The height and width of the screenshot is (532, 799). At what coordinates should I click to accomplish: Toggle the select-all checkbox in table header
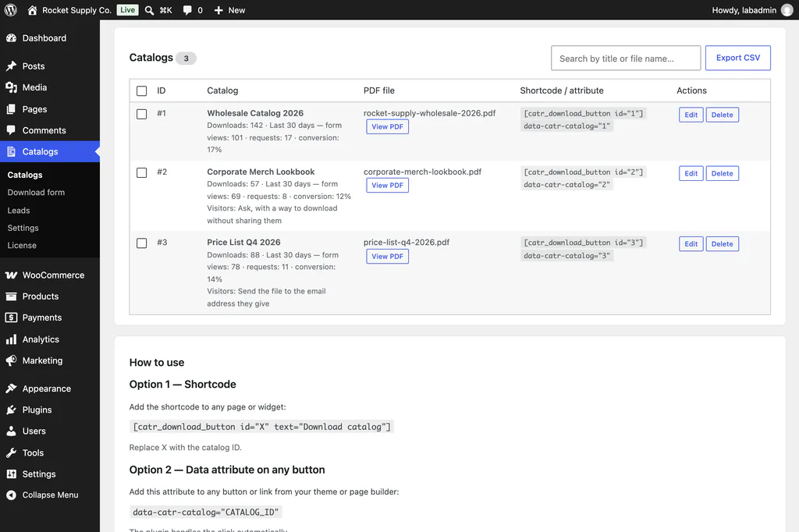tap(142, 90)
